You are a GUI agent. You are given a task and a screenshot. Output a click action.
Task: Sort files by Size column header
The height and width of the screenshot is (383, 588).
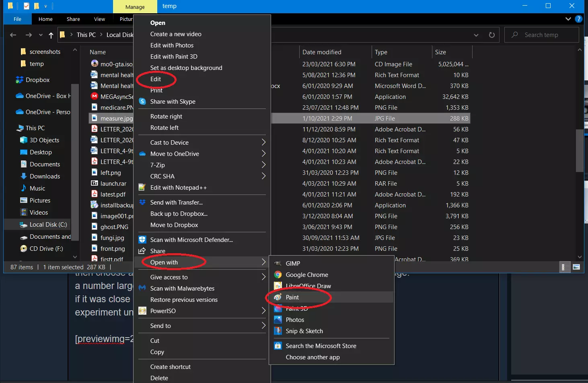tap(440, 52)
